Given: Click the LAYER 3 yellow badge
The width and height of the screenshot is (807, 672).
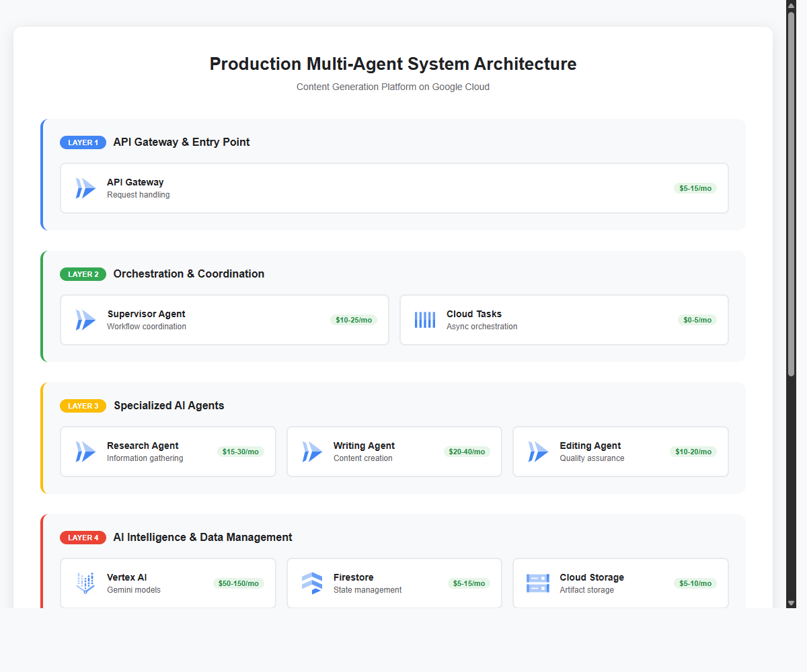Looking at the screenshot, I should coord(83,406).
